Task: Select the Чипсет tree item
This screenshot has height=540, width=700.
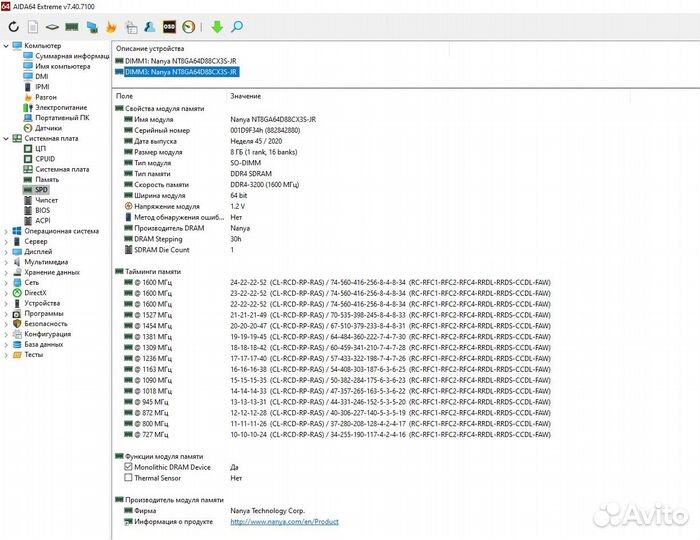Action: (46, 200)
